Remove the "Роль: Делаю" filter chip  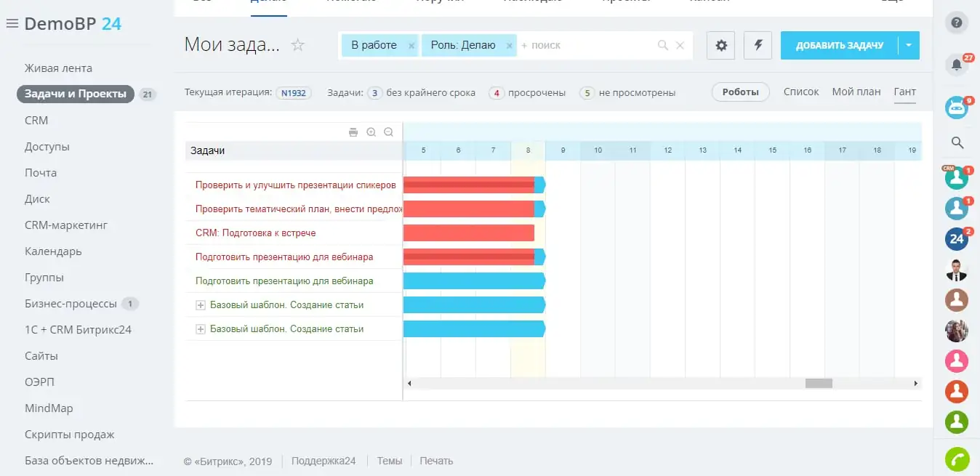[x=510, y=46]
